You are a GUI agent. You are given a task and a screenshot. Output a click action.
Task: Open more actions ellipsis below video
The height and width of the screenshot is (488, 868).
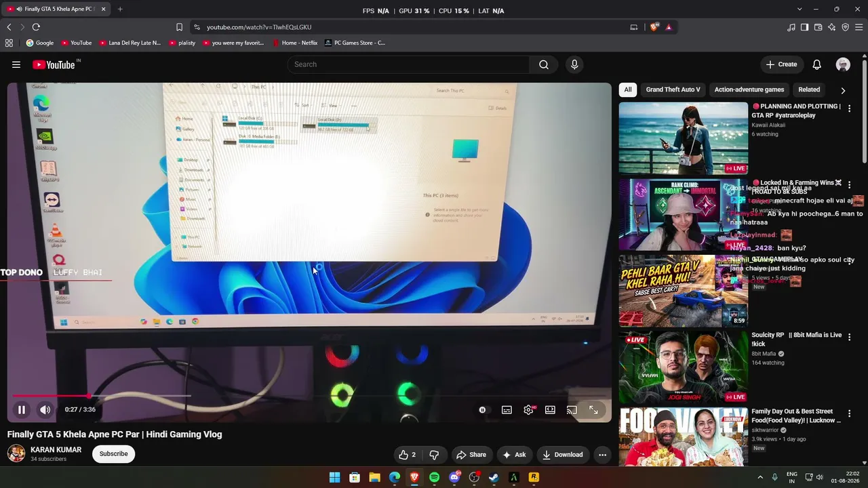tap(602, 455)
